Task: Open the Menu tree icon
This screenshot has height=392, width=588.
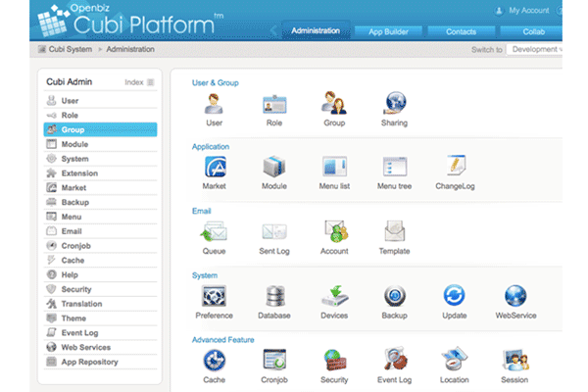Action: coord(395,167)
